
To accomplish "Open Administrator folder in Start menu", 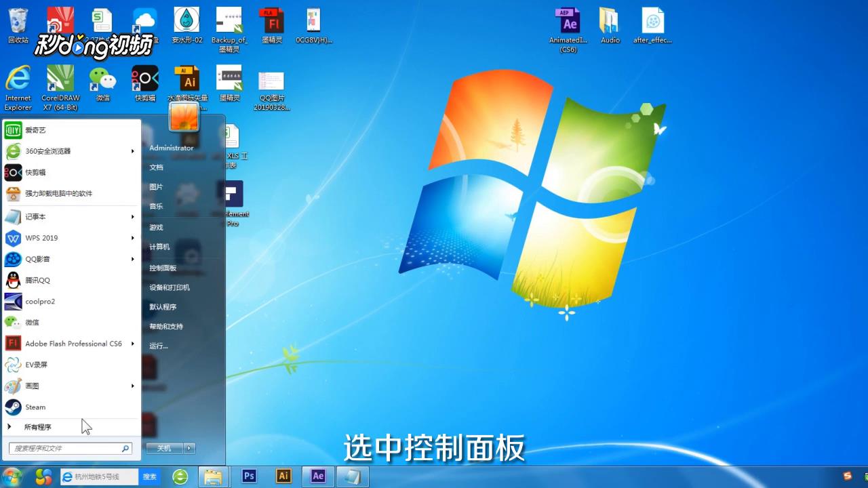I will click(x=171, y=148).
